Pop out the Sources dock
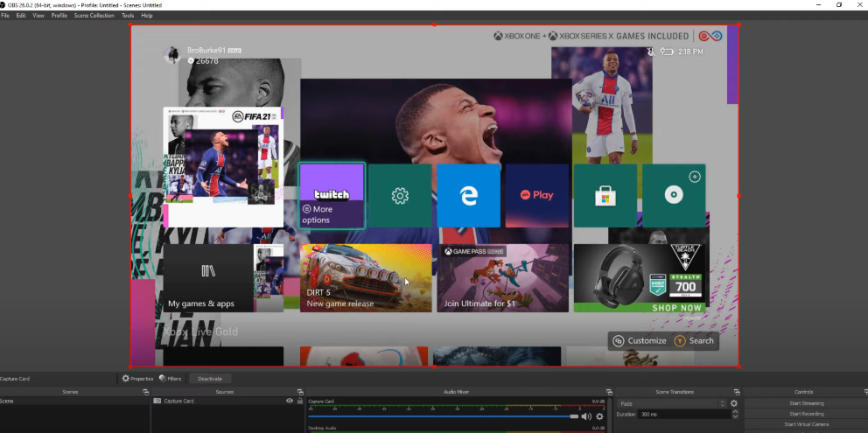Viewport: 868px width, 433px height. click(x=300, y=392)
